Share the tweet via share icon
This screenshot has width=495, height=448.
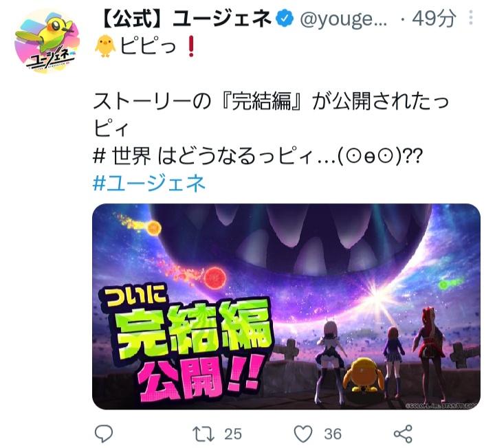coord(403,434)
